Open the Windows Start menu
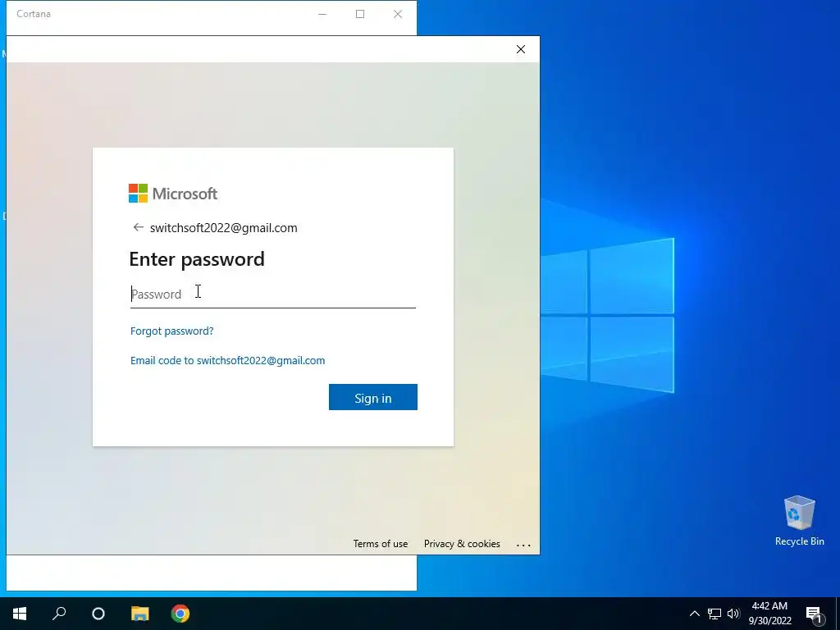840x630 pixels. coord(20,614)
